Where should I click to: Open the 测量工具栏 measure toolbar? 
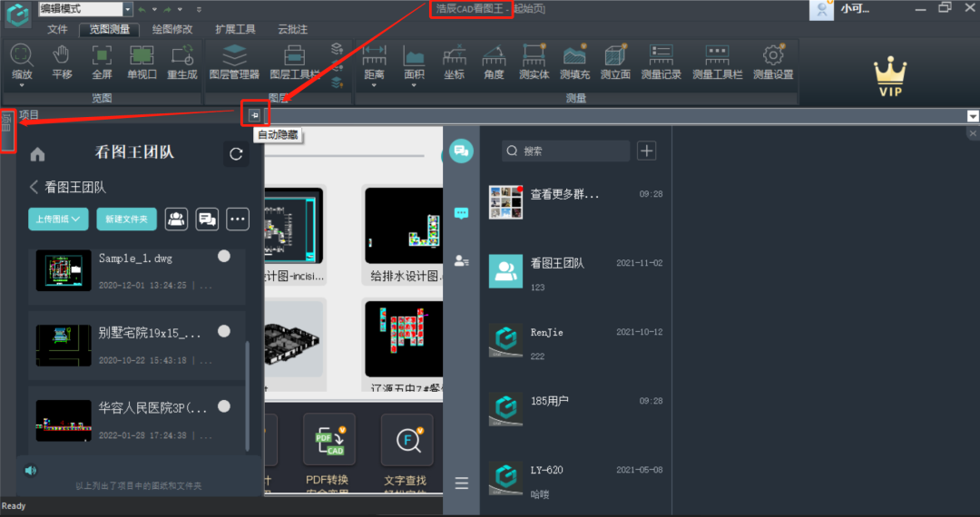coord(717,63)
